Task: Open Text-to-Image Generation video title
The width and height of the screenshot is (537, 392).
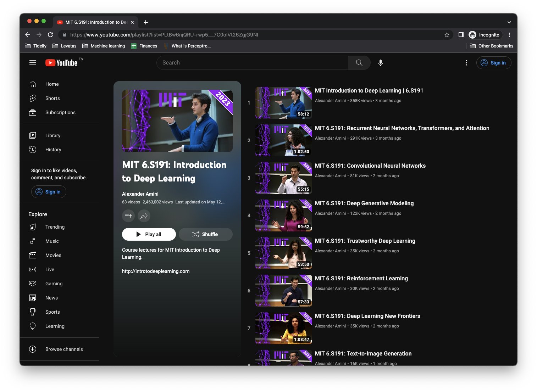Action: tap(363, 354)
